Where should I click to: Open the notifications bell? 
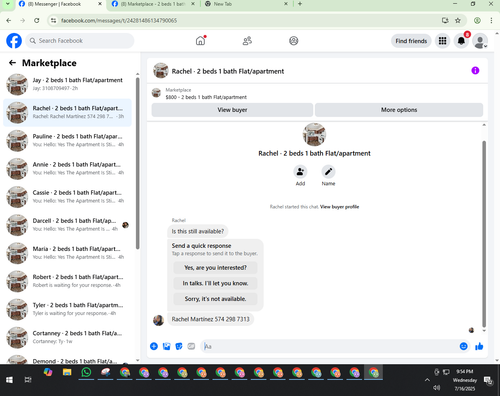pos(461,41)
